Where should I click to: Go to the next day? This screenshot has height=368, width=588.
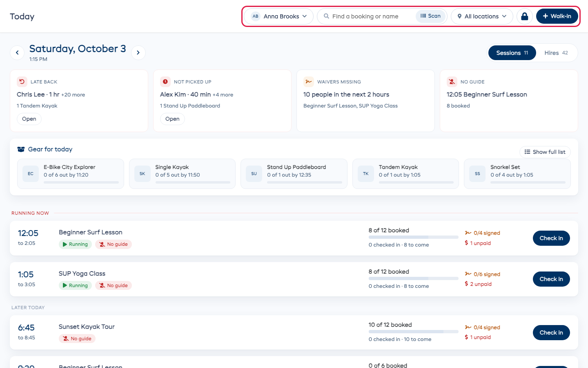tap(138, 53)
